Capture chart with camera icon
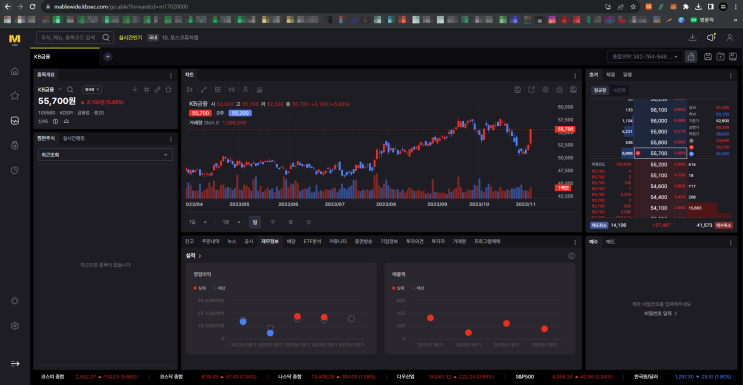 click(x=559, y=90)
